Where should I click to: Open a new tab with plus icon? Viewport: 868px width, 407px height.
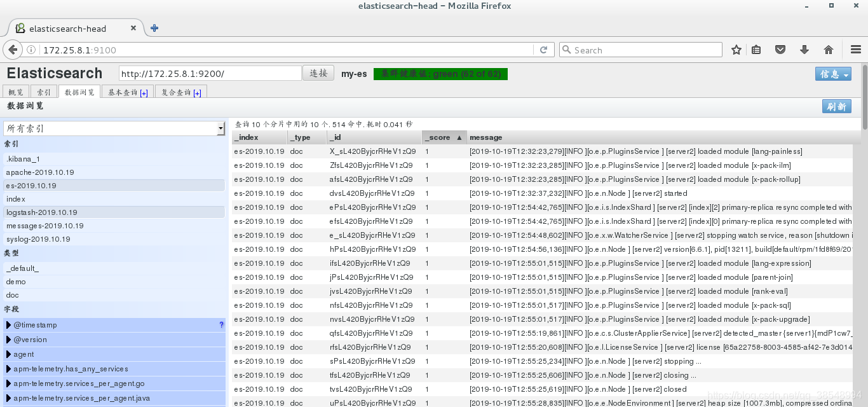click(x=154, y=28)
